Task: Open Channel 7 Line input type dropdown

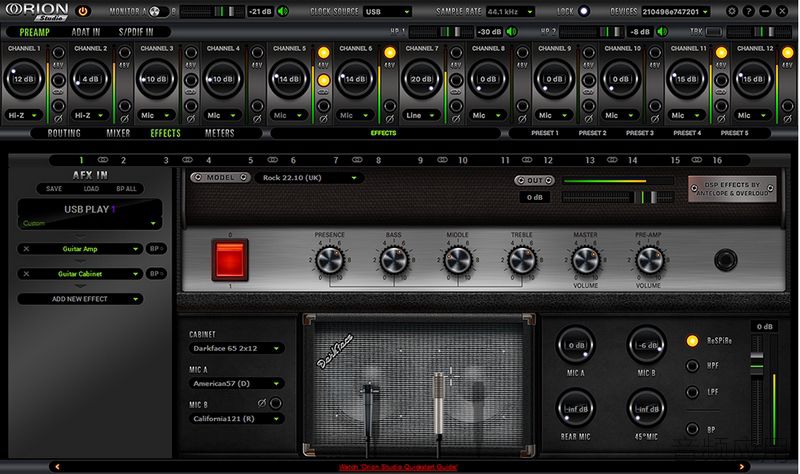Action: coord(421,115)
